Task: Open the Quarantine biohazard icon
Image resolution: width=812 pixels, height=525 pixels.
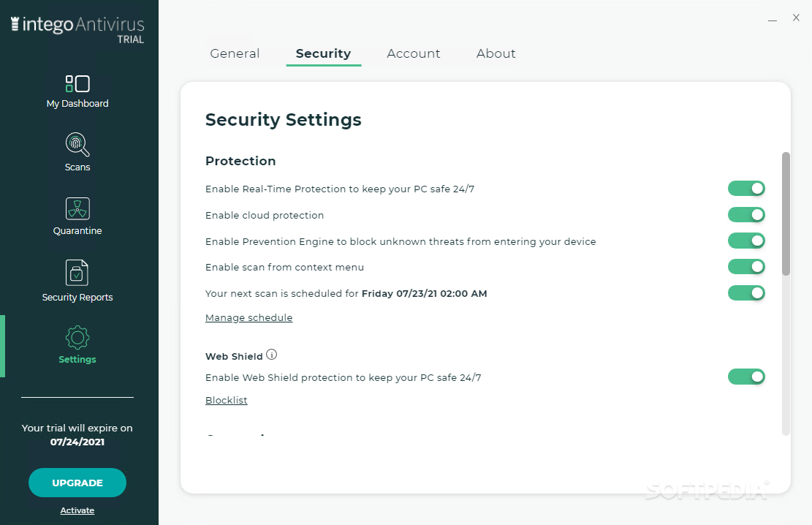Action: pos(77,209)
